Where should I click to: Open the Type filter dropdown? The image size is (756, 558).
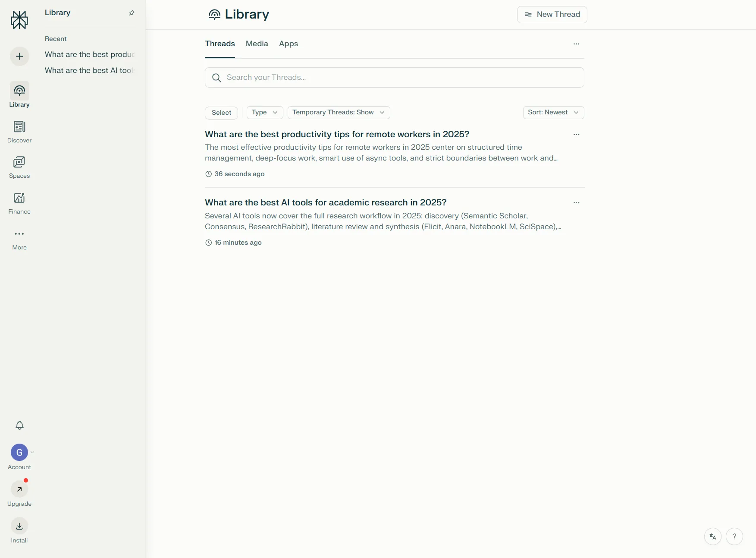click(265, 113)
